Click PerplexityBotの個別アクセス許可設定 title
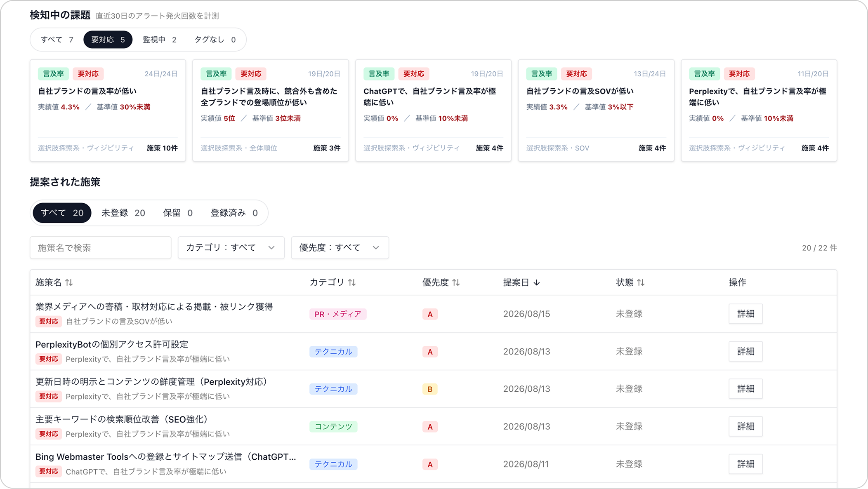The width and height of the screenshot is (868, 489). click(x=112, y=344)
